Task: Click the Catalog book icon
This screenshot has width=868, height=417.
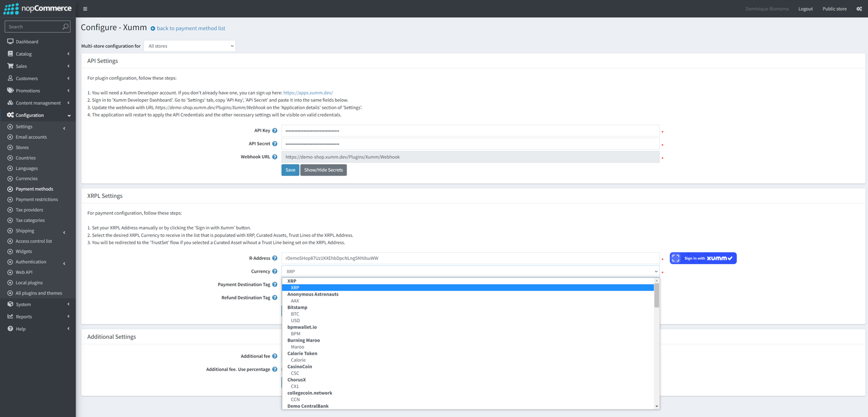Action: (x=10, y=54)
